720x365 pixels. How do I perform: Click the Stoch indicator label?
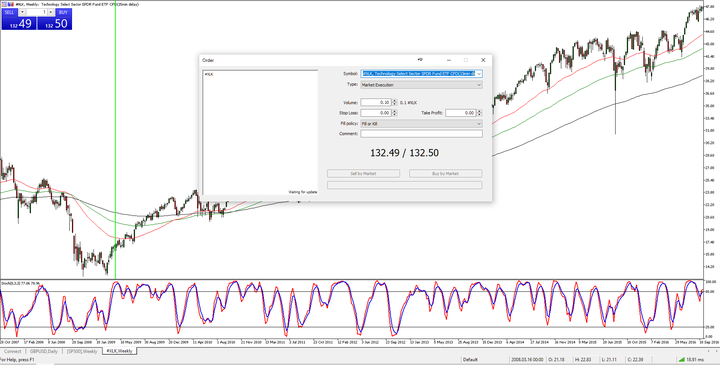pos(20,283)
